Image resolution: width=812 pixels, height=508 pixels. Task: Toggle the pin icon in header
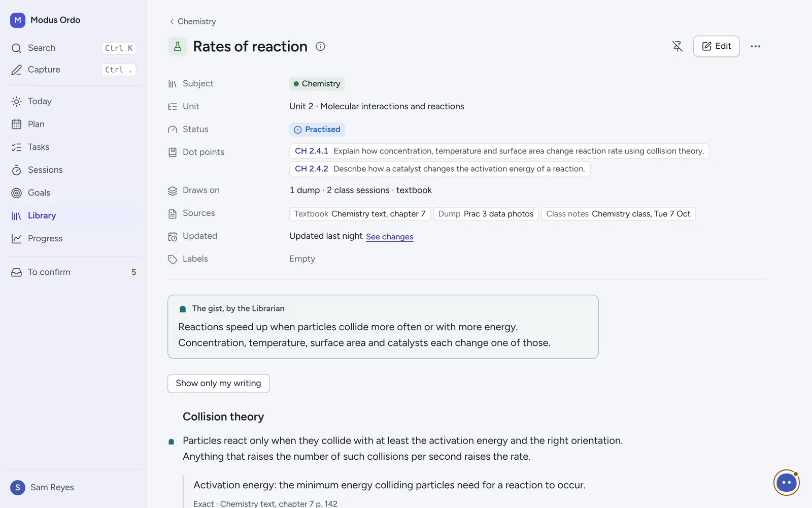(678, 46)
